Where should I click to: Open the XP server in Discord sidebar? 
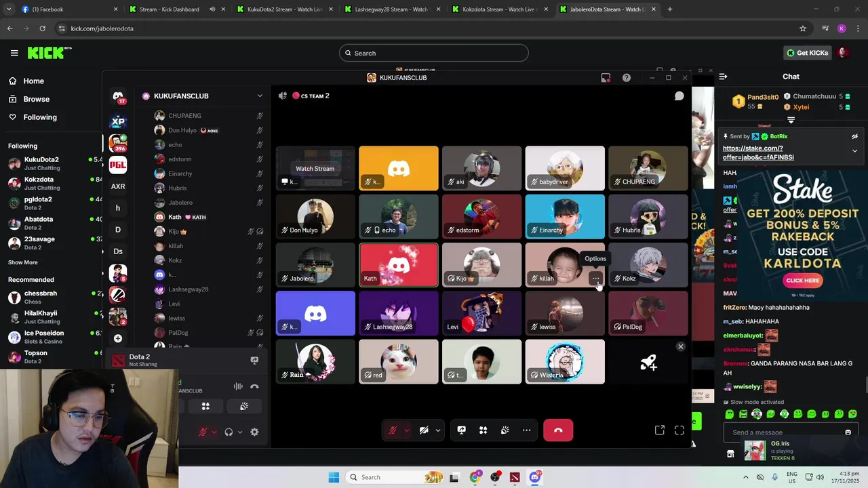118,121
